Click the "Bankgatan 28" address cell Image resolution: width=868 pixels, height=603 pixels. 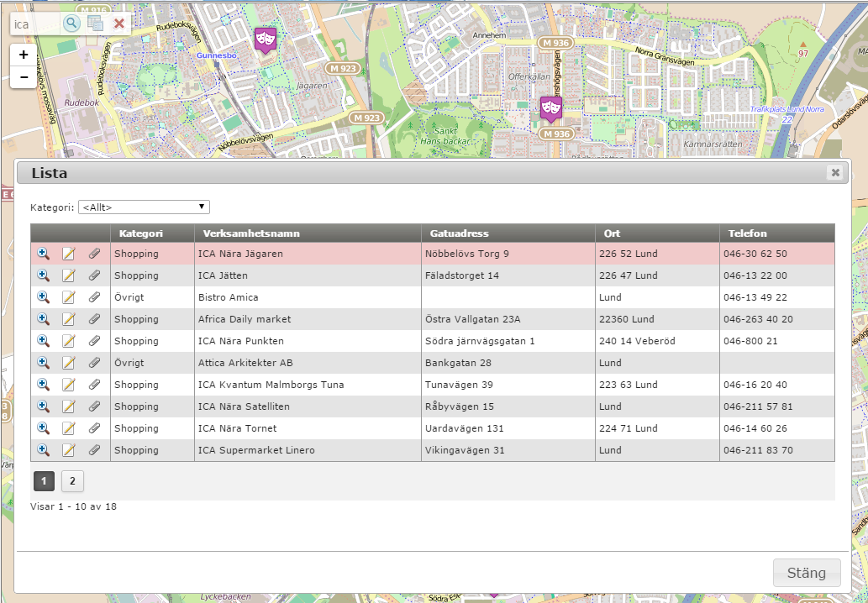click(x=508, y=363)
